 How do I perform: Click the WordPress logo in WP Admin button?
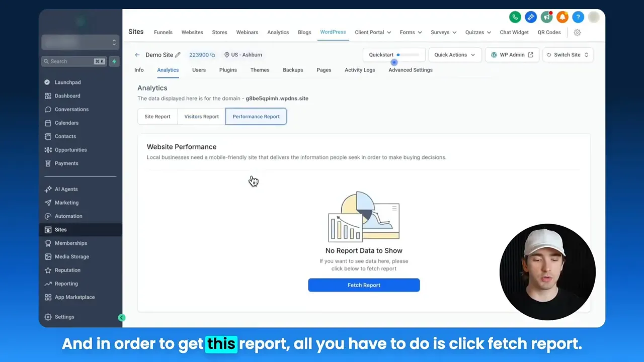(495, 54)
